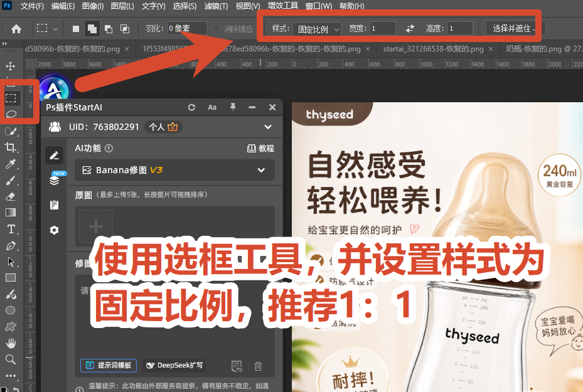Open the 教程 tutorial link
The image size is (583, 392).
pos(260,149)
